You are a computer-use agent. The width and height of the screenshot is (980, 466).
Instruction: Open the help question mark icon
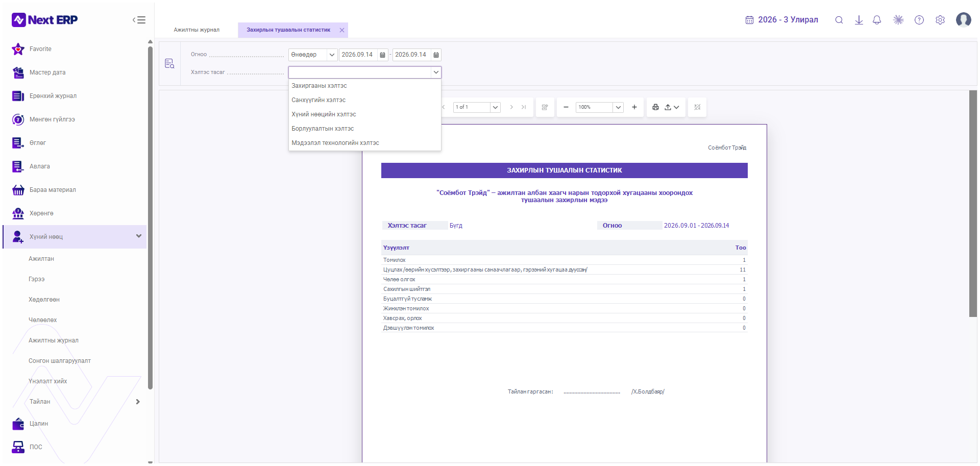pos(919,20)
